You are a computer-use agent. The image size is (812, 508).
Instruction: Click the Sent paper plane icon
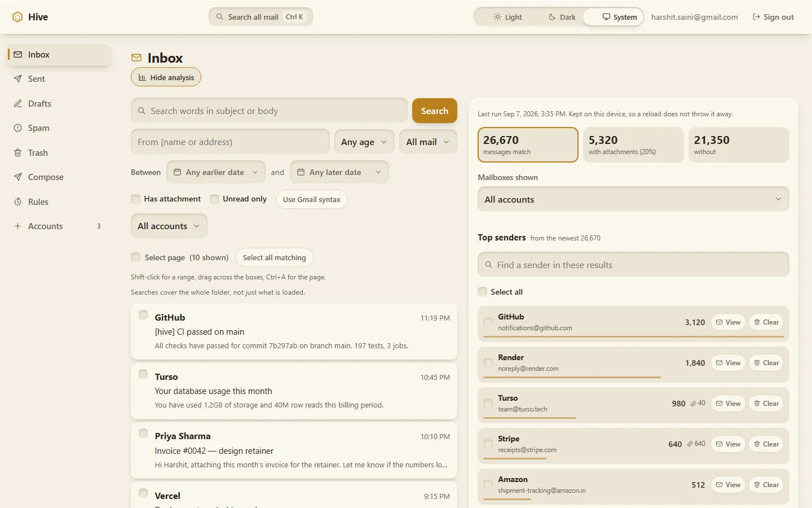(17, 79)
